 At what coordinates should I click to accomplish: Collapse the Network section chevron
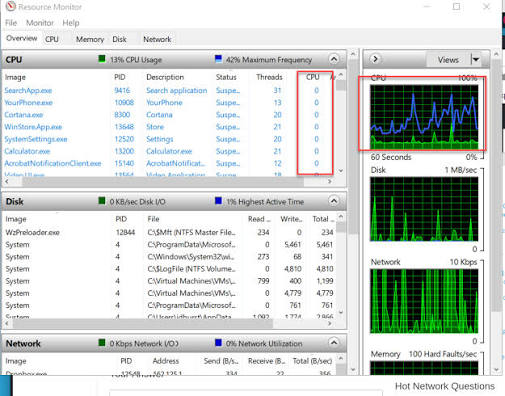click(334, 343)
